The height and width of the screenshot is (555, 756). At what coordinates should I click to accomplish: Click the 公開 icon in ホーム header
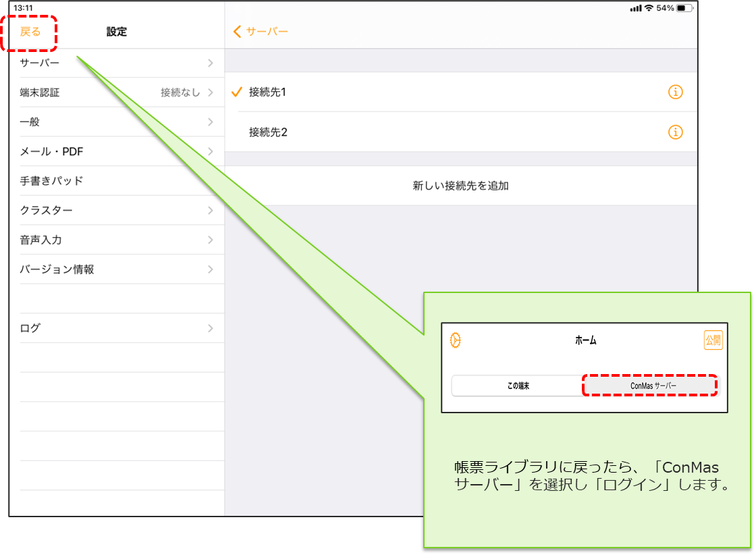713,340
